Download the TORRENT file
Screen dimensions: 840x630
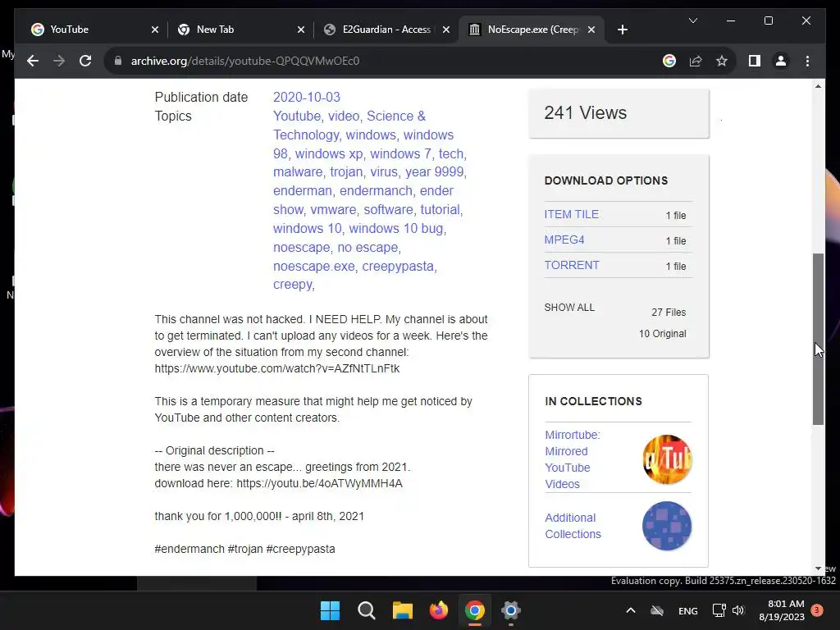click(x=572, y=265)
